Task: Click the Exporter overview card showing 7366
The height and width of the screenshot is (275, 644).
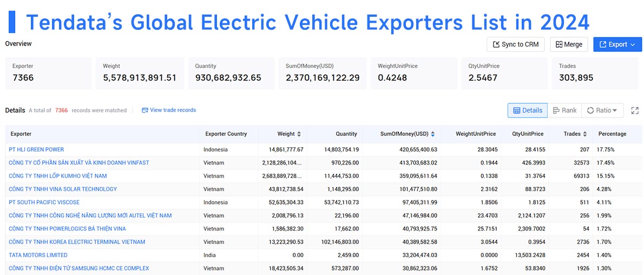Action: point(49,73)
